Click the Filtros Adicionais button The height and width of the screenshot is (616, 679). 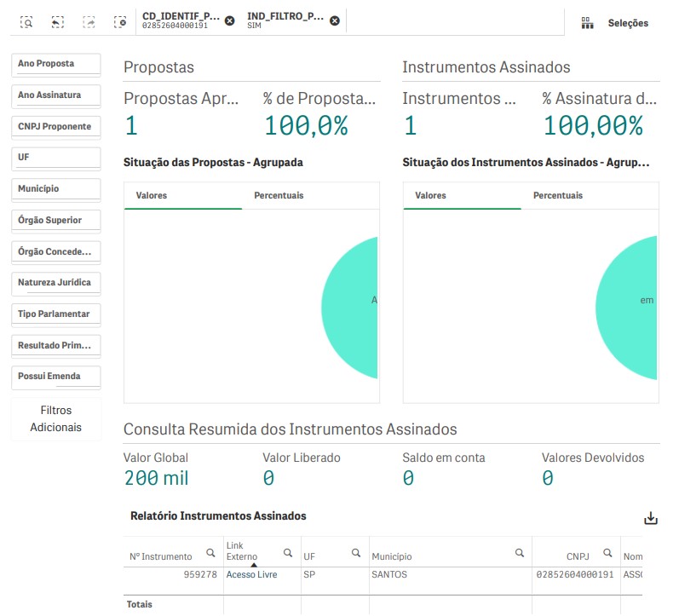coord(56,418)
